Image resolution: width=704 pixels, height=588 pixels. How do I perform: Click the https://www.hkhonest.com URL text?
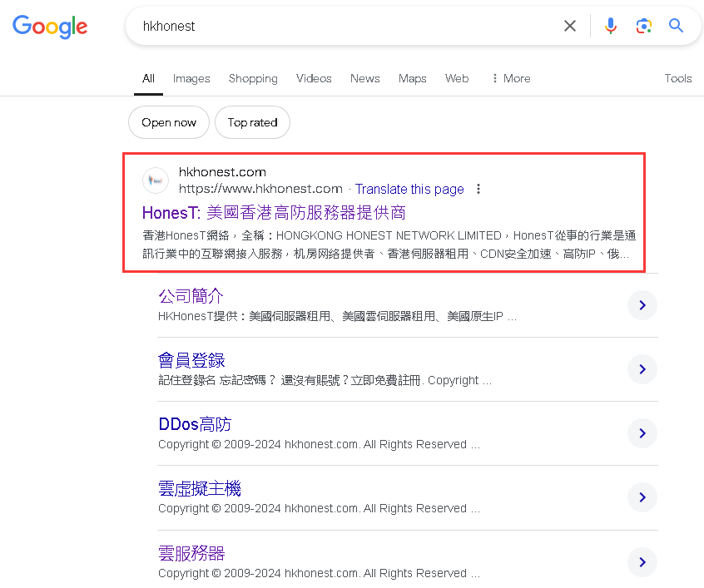click(x=260, y=189)
